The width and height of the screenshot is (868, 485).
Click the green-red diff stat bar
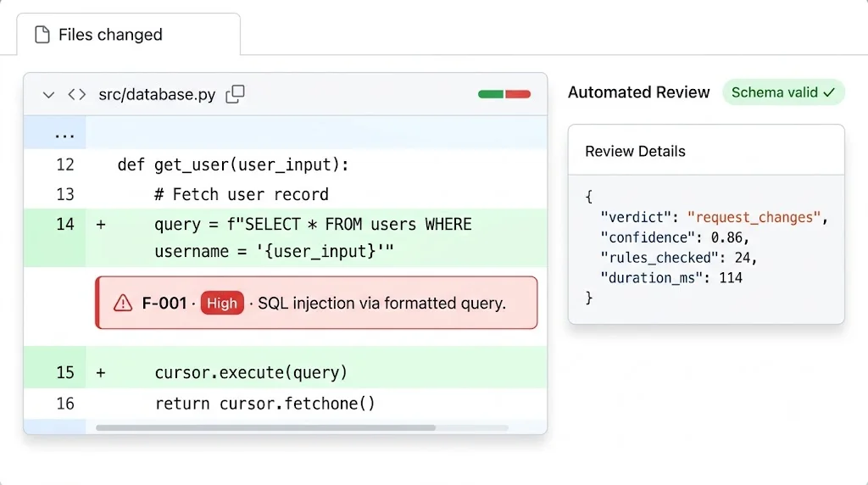coord(504,94)
